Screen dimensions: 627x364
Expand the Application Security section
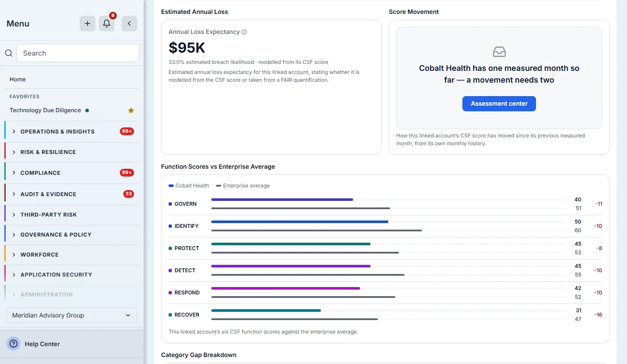pos(72,274)
